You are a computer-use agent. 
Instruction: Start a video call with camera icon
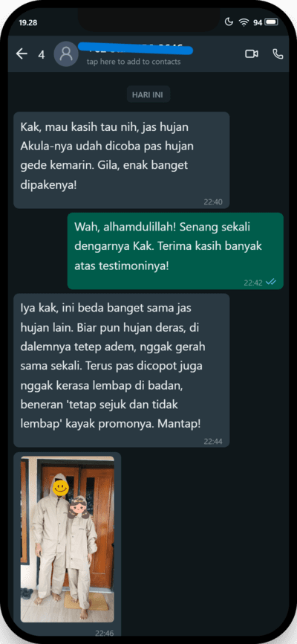click(252, 54)
